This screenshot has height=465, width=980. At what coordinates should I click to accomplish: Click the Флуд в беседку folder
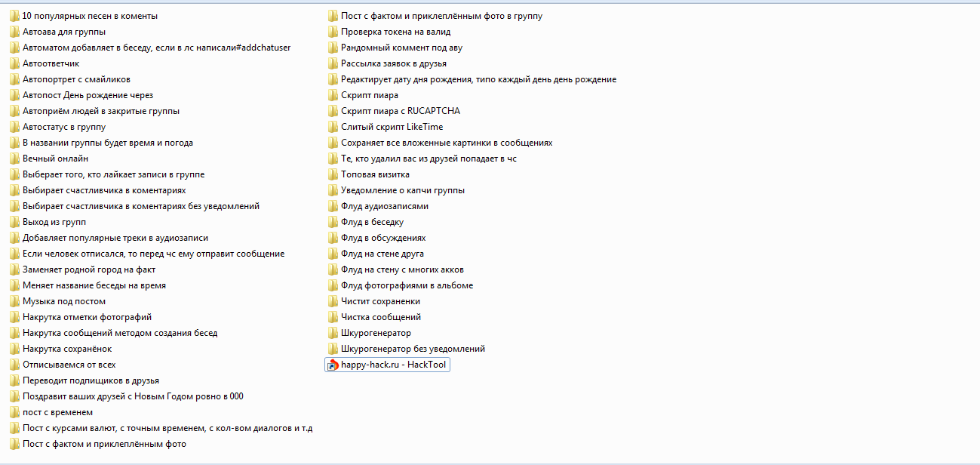[372, 222]
